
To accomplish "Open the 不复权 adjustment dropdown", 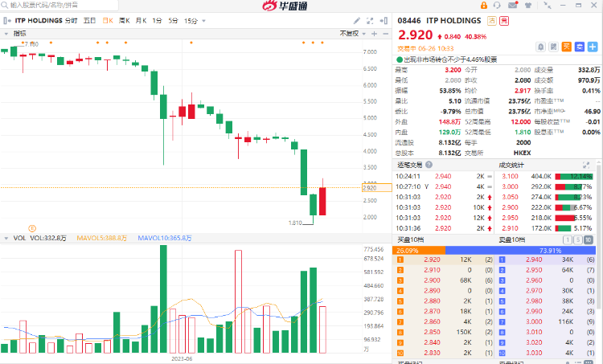I will click(x=353, y=34).
